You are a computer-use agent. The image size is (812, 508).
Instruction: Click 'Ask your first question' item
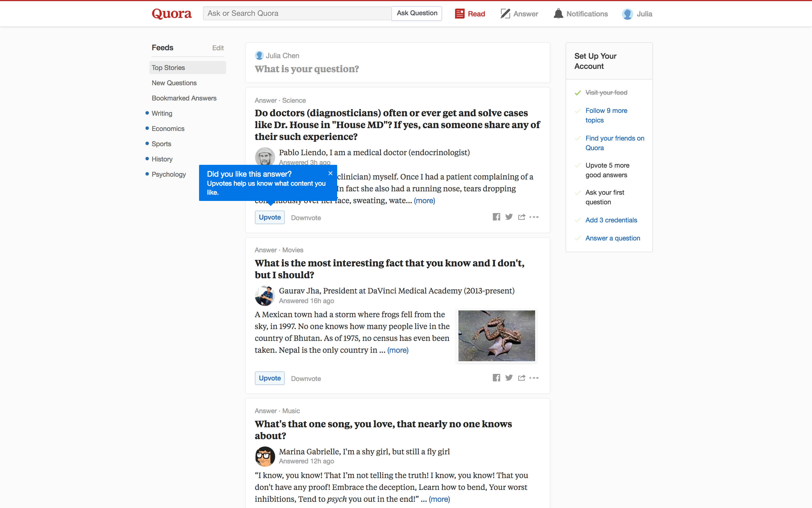coord(605,197)
